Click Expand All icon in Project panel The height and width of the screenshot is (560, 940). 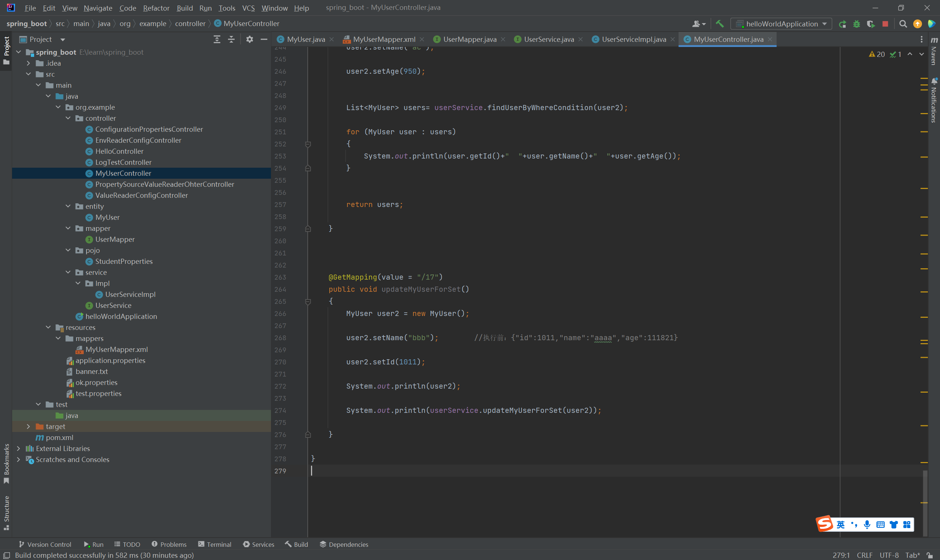[217, 39]
